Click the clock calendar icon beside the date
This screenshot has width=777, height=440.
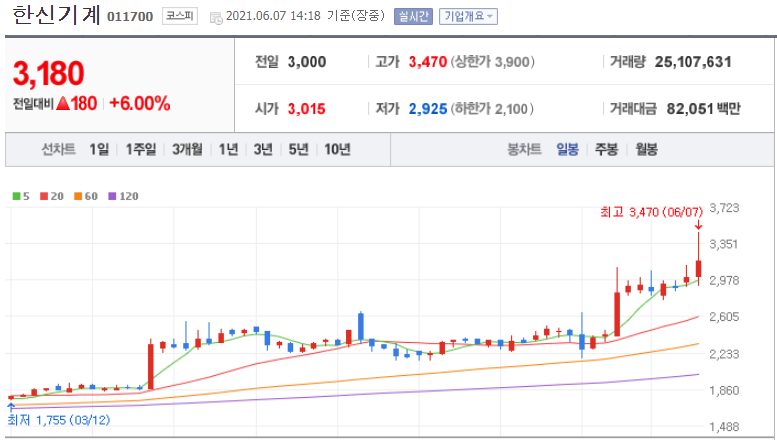point(216,18)
